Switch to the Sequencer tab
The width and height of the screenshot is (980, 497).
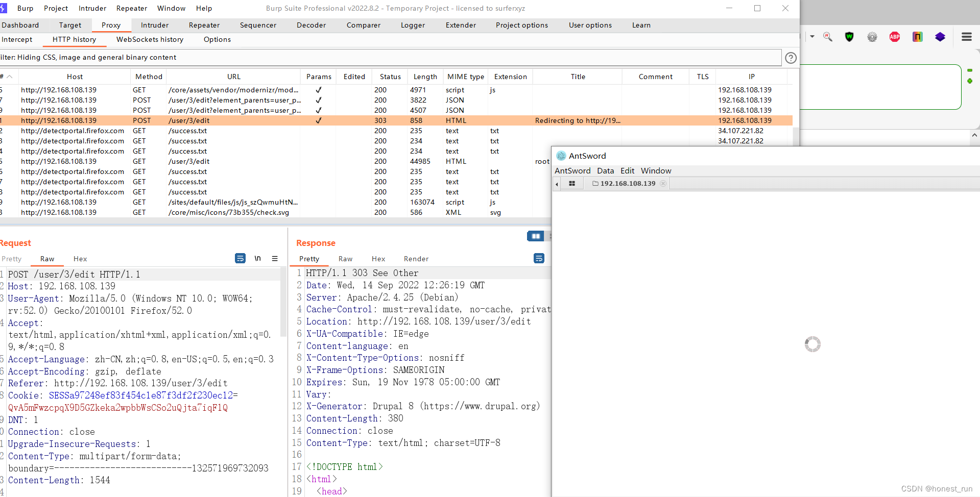pyautogui.click(x=258, y=25)
